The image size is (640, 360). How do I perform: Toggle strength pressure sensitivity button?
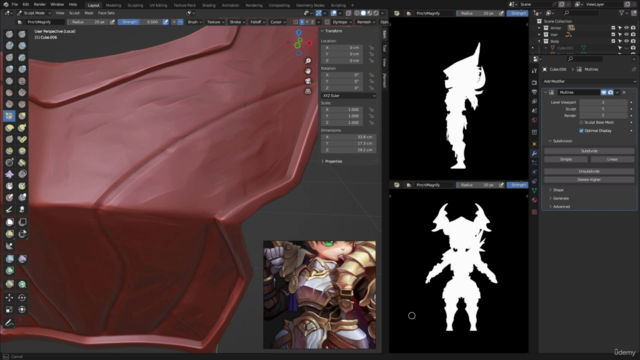point(165,22)
